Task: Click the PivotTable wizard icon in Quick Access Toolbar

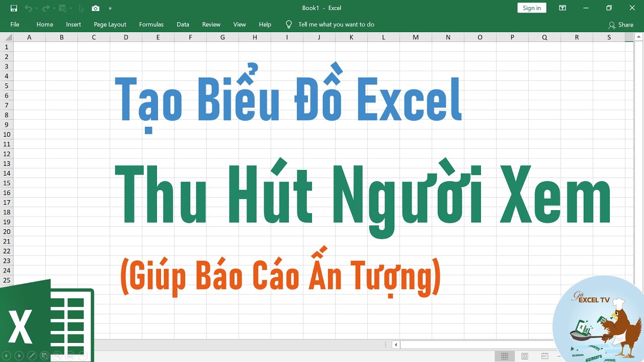Action: tap(62, 8)
